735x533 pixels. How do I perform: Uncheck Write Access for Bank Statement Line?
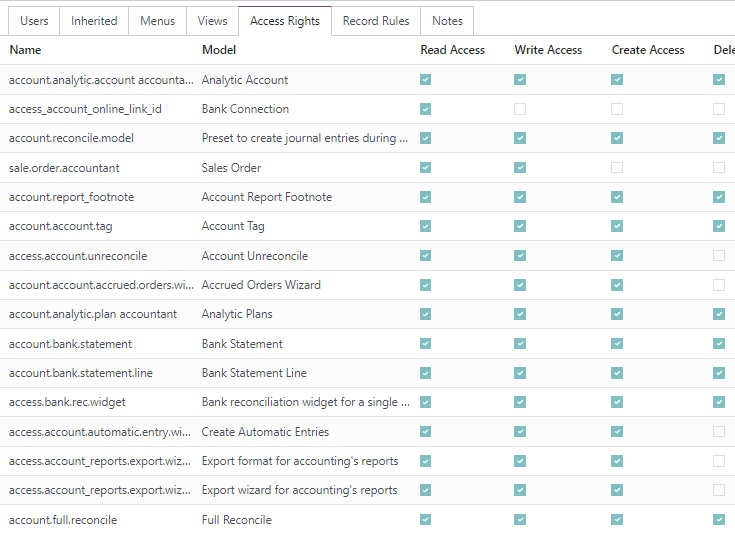click(520, 373)
